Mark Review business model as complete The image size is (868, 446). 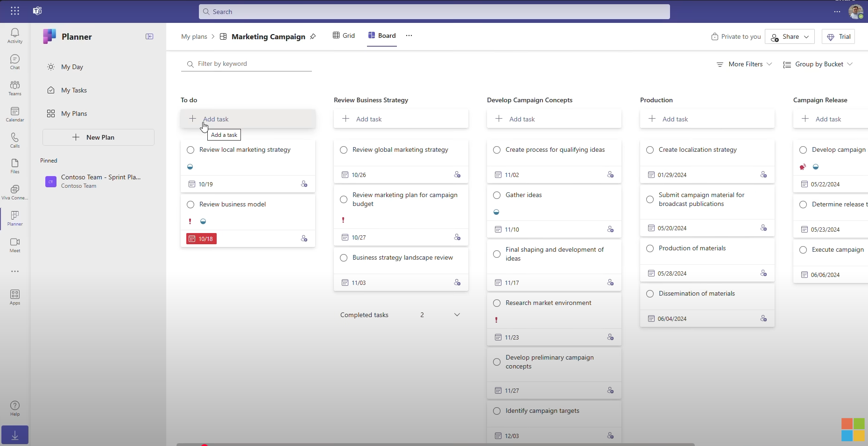[191, 205]
